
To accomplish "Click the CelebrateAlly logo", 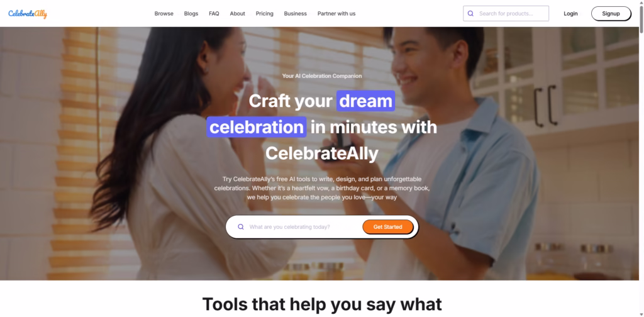I will (x=28, y=14).
